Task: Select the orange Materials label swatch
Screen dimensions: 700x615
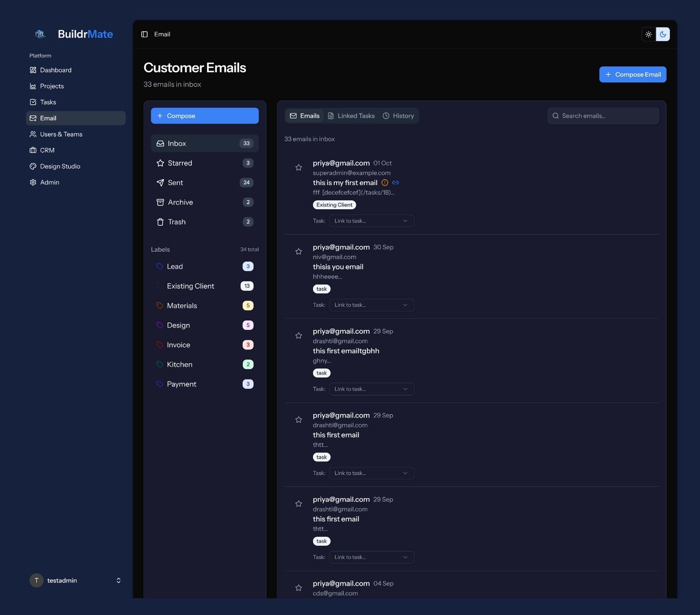Action: click(x=159, y=305)
